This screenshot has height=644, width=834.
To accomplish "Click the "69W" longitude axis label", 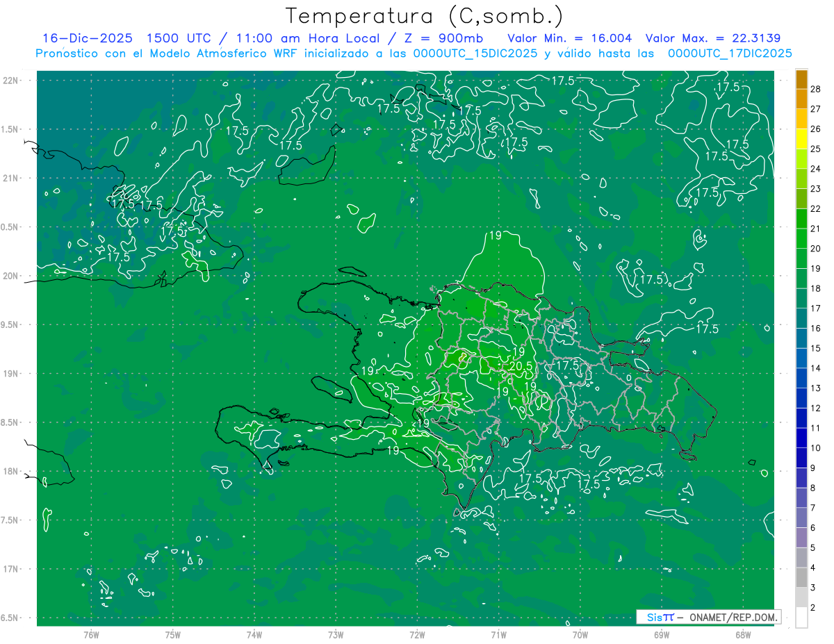I will pos(661,635).
